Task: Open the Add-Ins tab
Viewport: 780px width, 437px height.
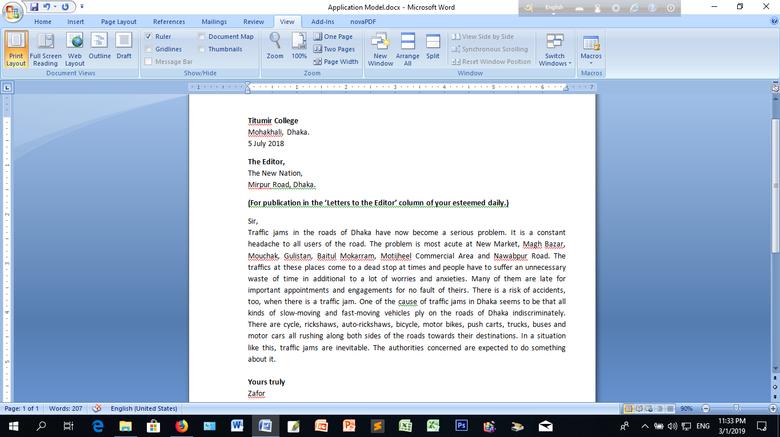Action: [x=323, y=22]
